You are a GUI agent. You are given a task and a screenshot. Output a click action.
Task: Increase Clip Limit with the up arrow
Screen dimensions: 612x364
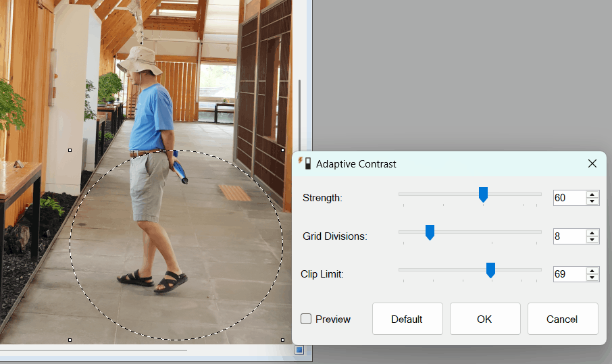pos(592,270)
